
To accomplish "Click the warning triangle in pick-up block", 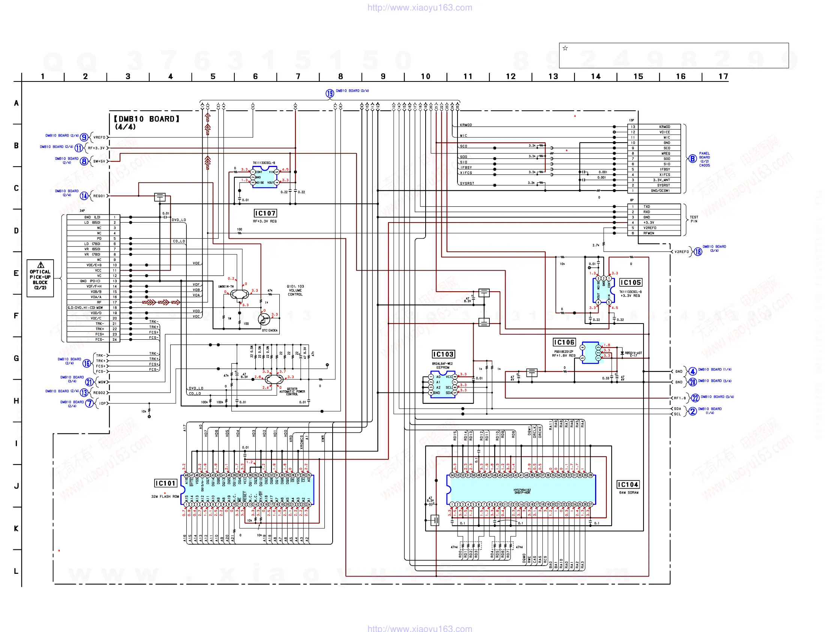I will pos(40,265).
